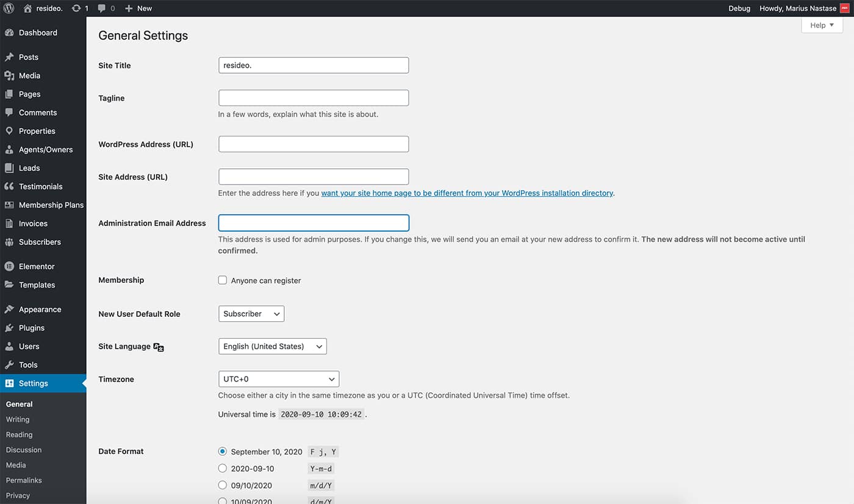Follow the WordPress installation directory link
Image resolution: width=854 pixels, height=504 pixels.
pyautogui.click(x=467, y=193)
